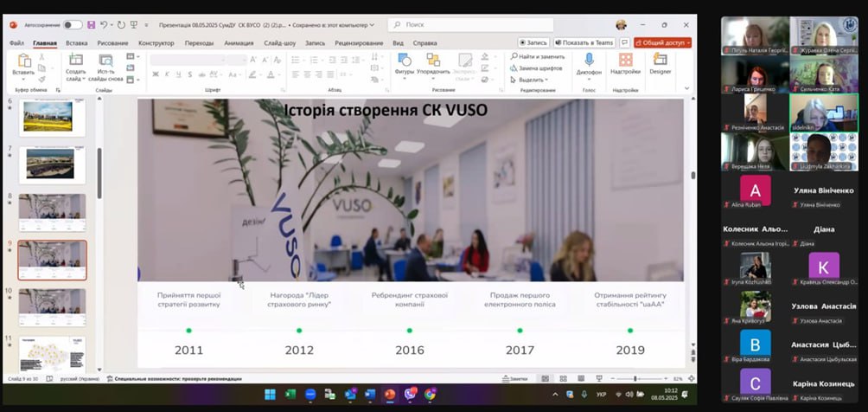Switch to Slide Sorter view icon

pos(563,379)
